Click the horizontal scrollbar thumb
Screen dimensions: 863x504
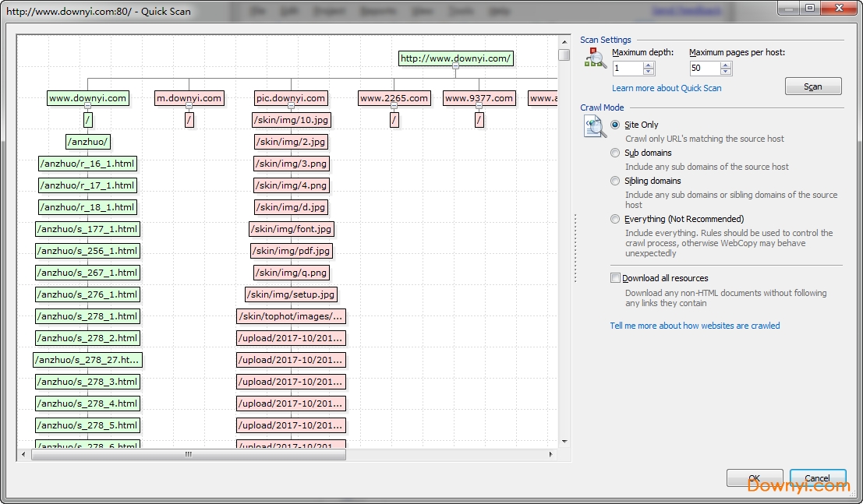pos(188,454)
